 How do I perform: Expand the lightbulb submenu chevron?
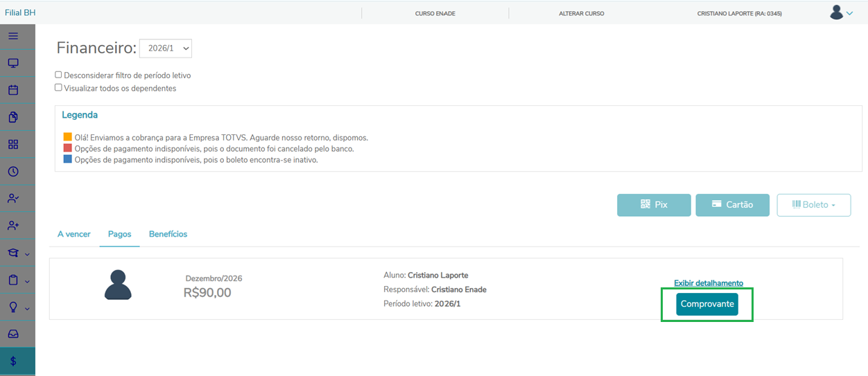click(27, 308)
